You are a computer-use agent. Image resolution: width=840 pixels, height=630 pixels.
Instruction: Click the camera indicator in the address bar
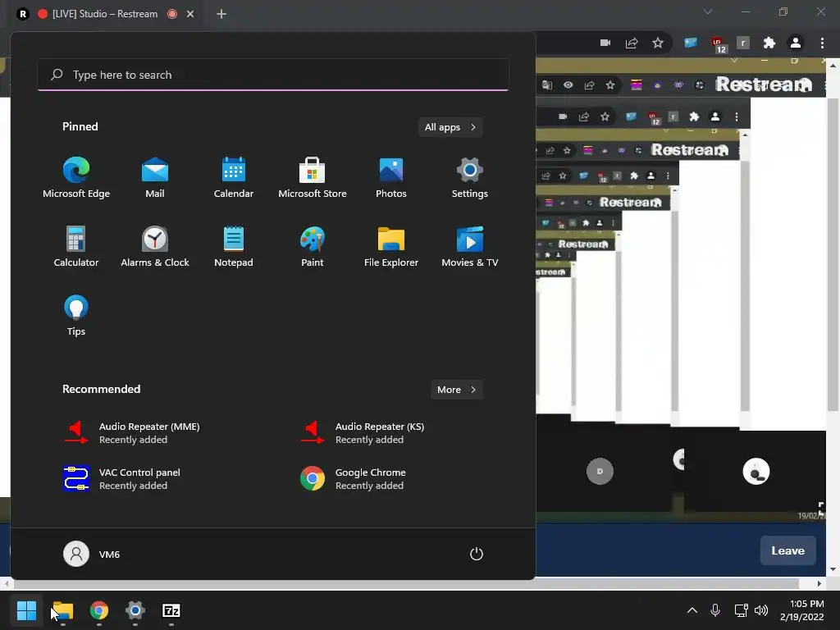605,43
